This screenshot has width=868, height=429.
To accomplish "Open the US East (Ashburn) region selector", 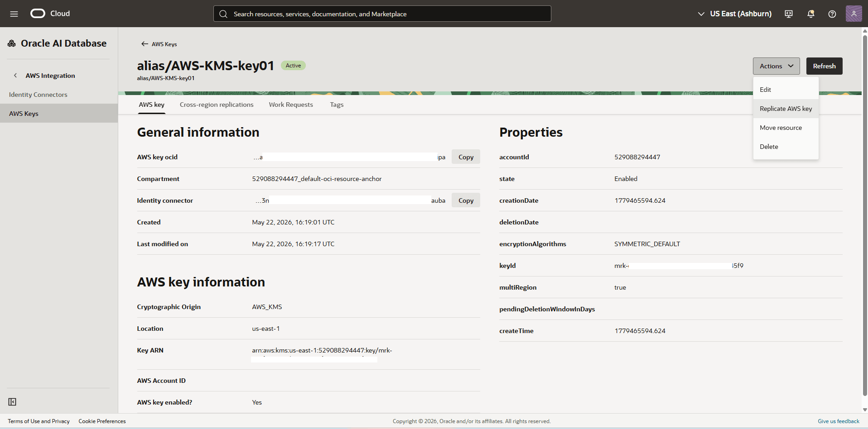I will pyautogui.click(x=734, y=14).
